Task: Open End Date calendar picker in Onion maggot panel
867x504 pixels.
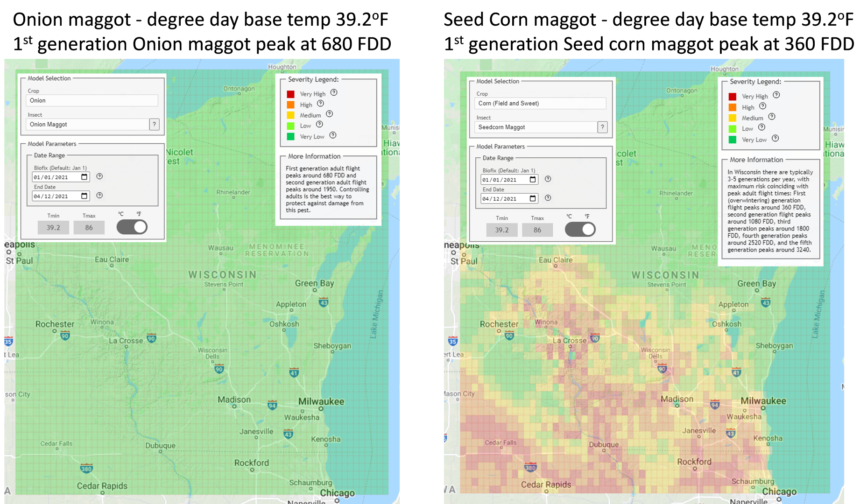Action: point(85,196)
